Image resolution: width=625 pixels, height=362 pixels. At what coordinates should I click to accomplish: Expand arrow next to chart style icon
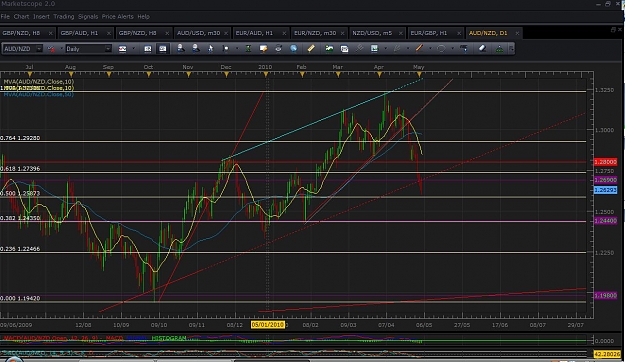click(134, 49)
